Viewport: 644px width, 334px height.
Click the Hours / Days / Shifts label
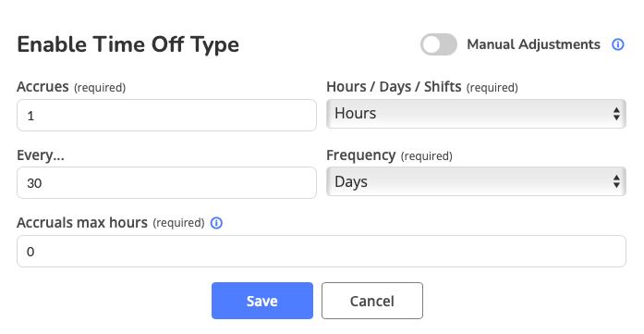(394, 87)
